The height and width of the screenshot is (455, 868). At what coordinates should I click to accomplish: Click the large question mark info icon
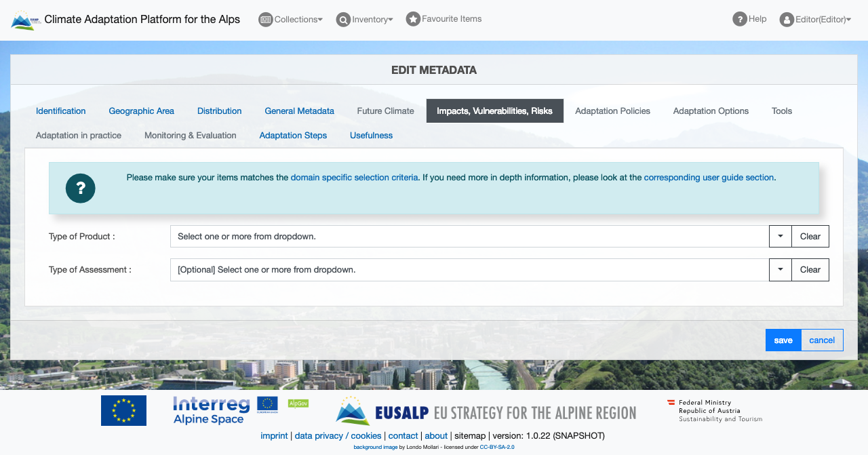(x=81, y=188)
